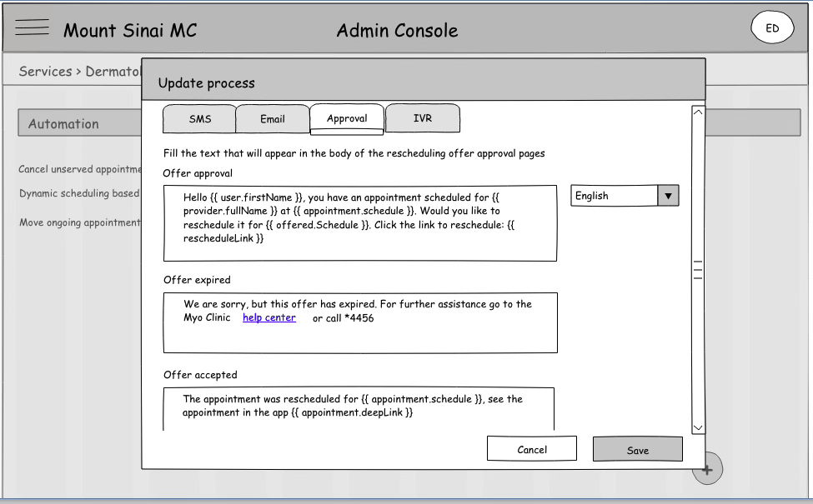
Task: Click the Cancel button
Action: (532, 449)
